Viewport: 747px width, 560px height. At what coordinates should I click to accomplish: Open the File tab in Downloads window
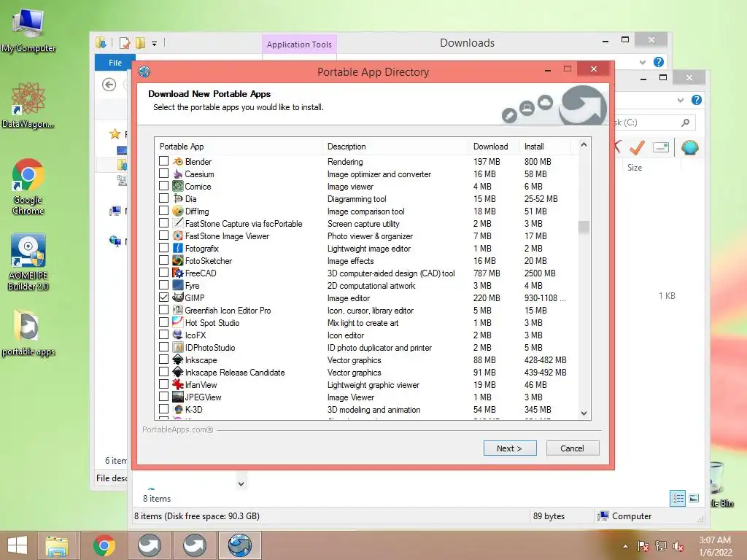coord(115,63)
